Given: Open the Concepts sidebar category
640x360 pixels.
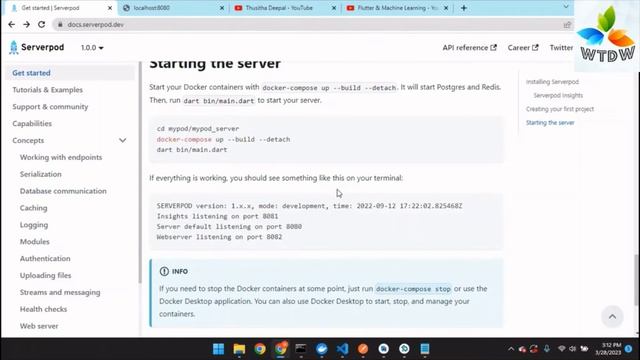Looking at the screenshot, I should (x=28, y=140).
